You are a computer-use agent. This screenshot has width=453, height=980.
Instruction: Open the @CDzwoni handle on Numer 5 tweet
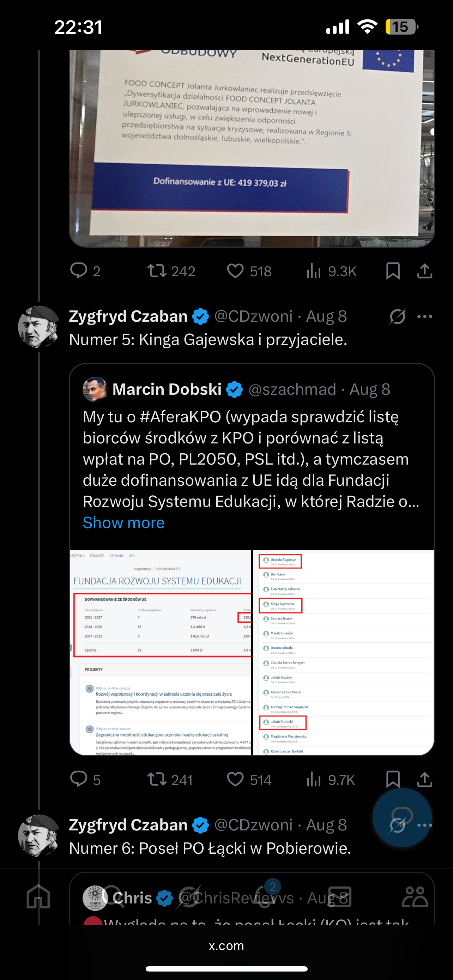tap(253, 316)
